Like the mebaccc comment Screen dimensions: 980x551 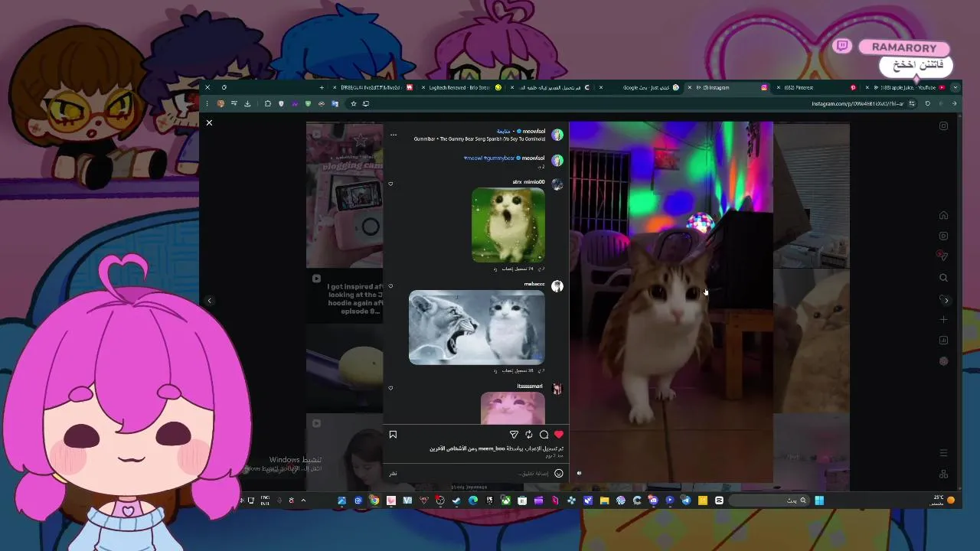390,286
